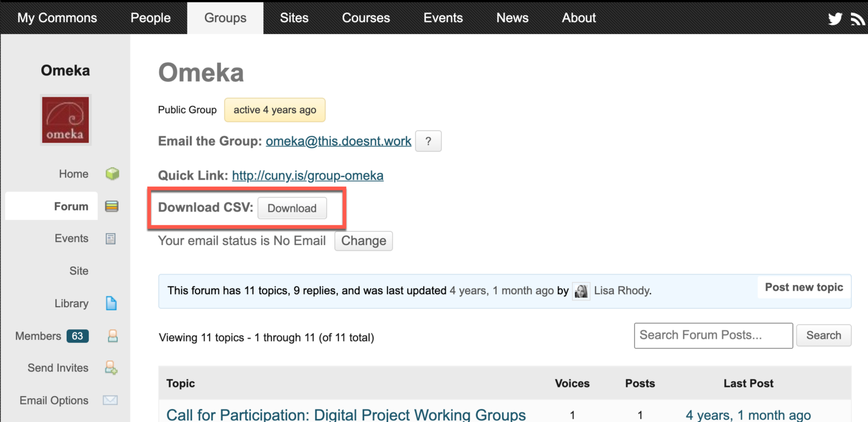This screenshot has height=422, width=868.
Task: Open Send Invites in sidebar
Action: pos(58,368)
